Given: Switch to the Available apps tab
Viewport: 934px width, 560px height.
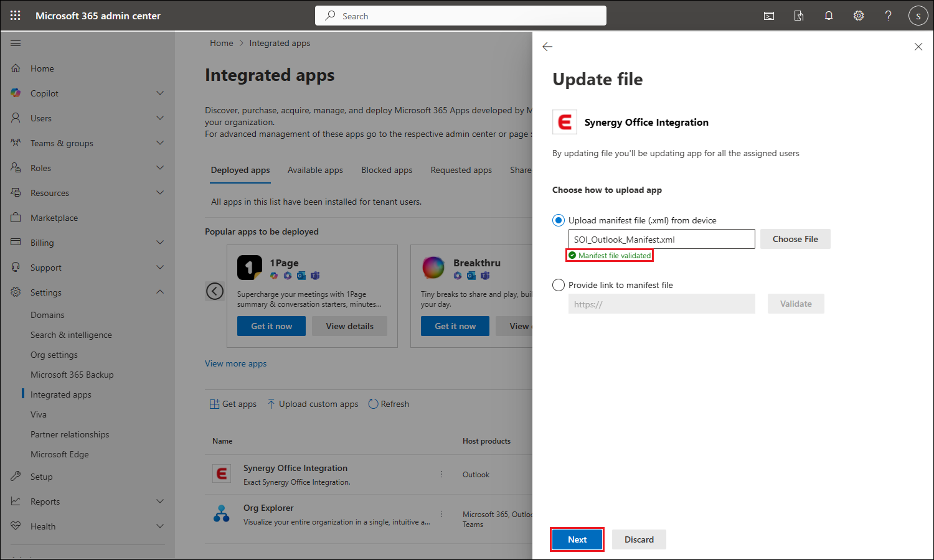Looking at the screenshot, I should coord(315,170).
